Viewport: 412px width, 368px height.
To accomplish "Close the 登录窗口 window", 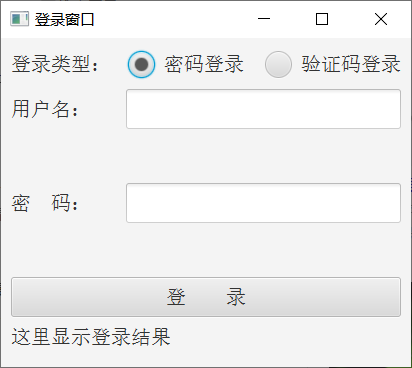I will tap(381, 19).
